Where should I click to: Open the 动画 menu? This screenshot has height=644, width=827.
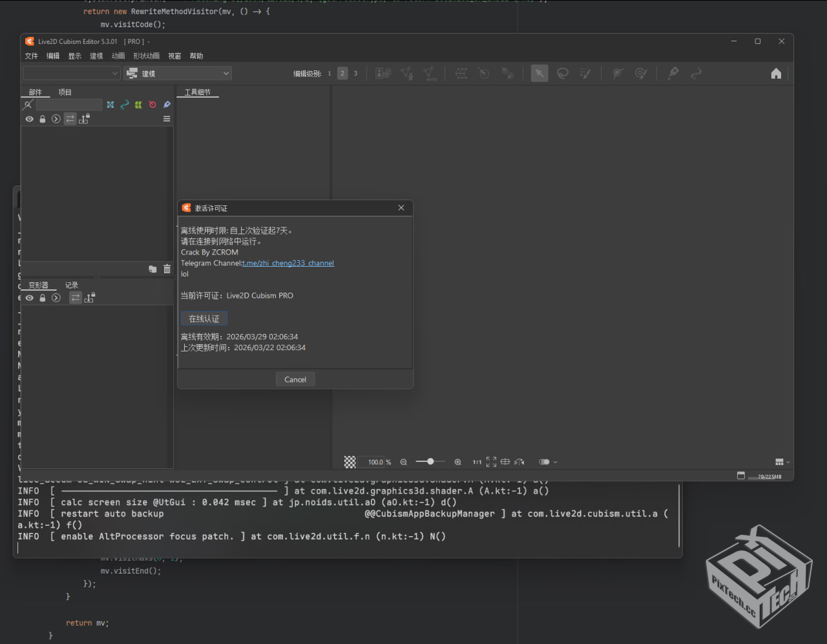pyautogui.click(x=118, y=56)
